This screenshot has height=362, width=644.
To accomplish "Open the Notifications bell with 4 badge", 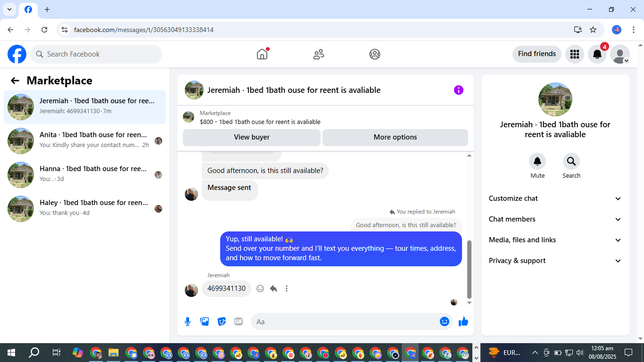I will [x=597, y=54].
